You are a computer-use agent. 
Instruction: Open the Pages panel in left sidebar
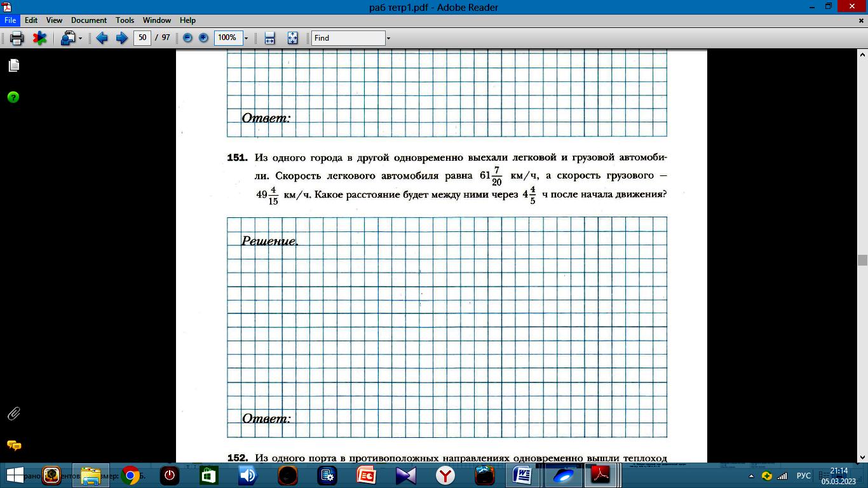pyautogui.click(x=13, y=65)
